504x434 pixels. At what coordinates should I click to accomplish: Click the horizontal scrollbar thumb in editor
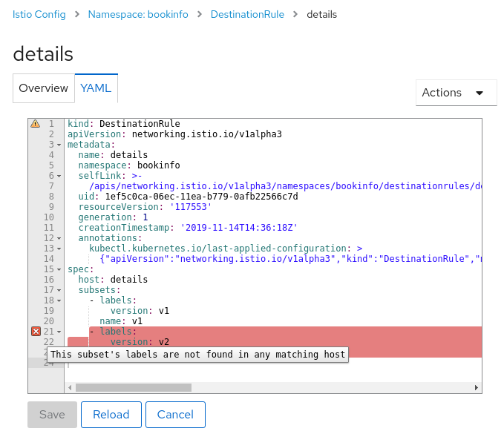pyautogui.click(x=134, y=387)
